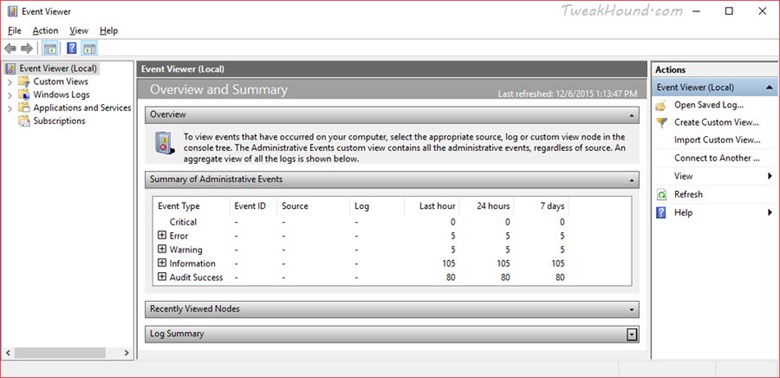
Task: Click the Event Viewer (Local) tree root icon
Action: tap(11, 69)
